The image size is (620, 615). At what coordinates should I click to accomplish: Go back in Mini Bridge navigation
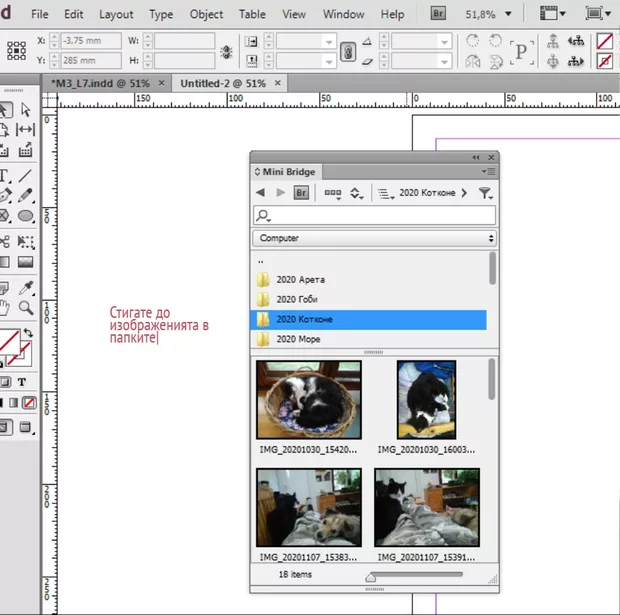261,192
